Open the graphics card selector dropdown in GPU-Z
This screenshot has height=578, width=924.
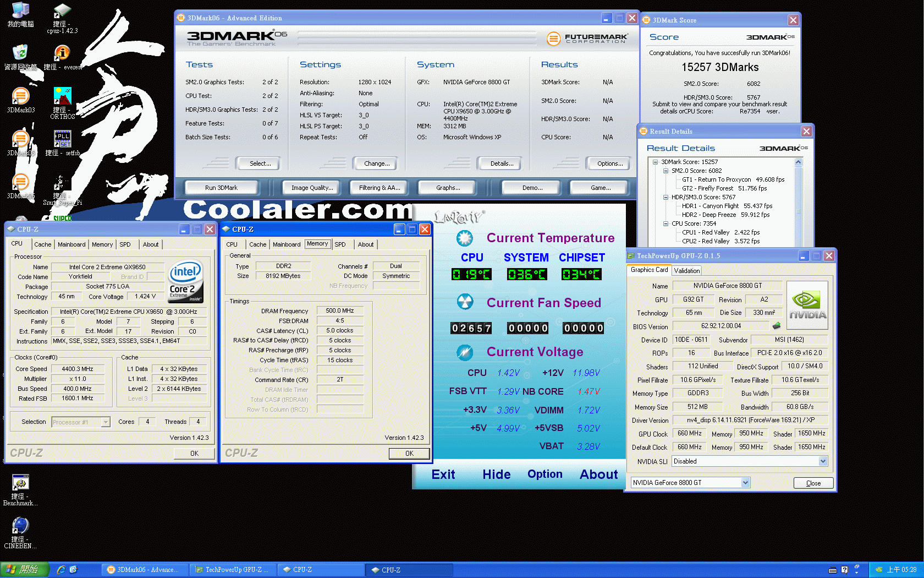(745, 483)
